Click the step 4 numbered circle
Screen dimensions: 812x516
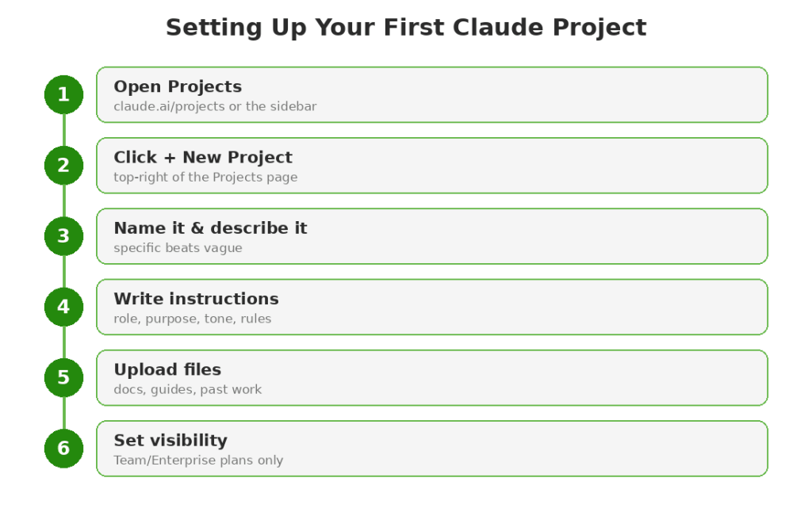(x=63, y=307)
